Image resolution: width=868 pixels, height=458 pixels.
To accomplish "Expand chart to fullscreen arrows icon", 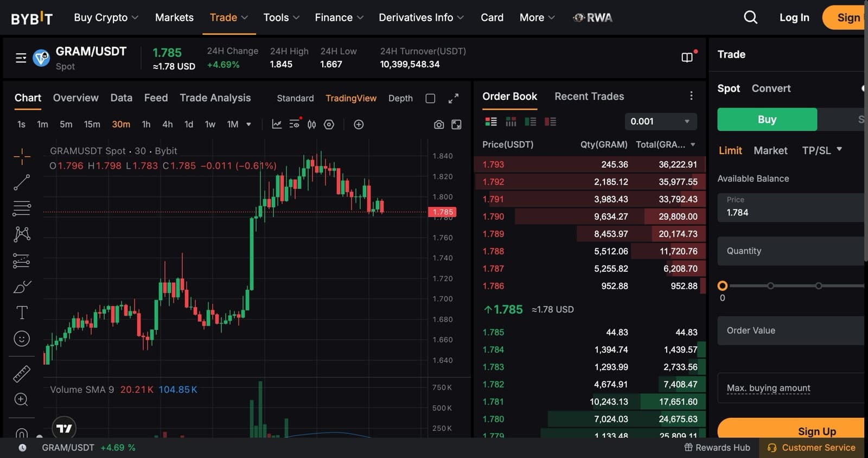I will pos(454,98).
